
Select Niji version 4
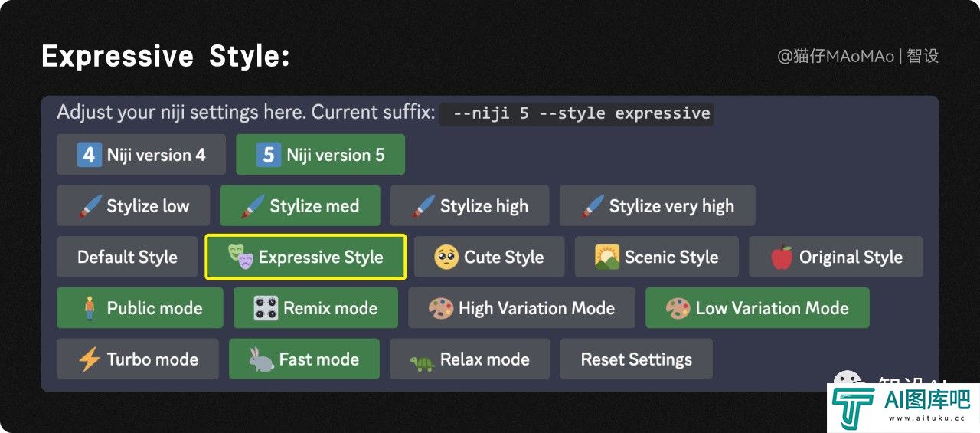(141, 155)
